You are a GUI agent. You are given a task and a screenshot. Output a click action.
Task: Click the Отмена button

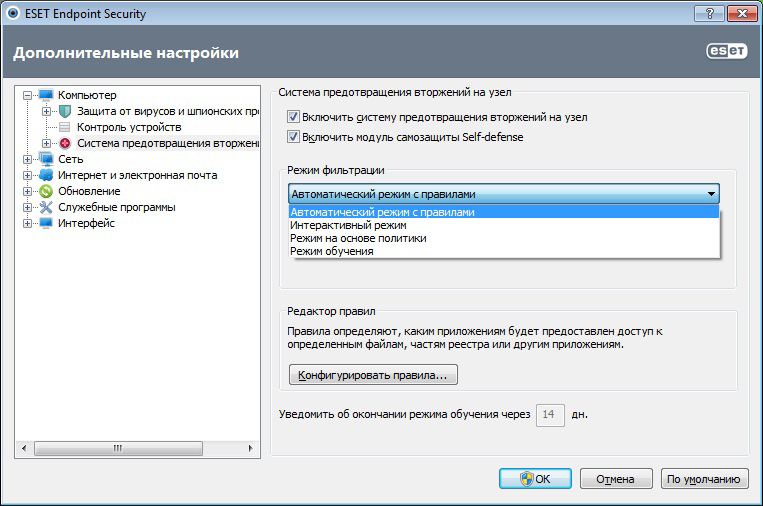point(616,479)
